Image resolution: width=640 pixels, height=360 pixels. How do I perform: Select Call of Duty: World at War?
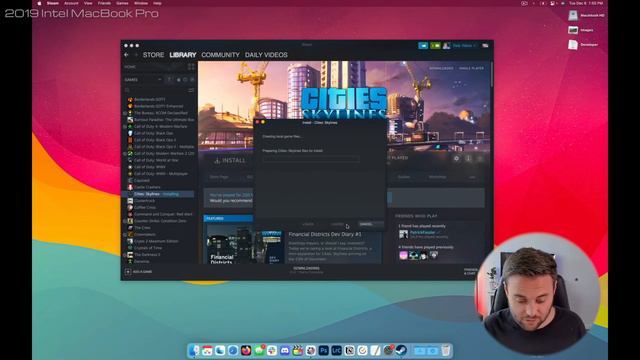(156, 160)
